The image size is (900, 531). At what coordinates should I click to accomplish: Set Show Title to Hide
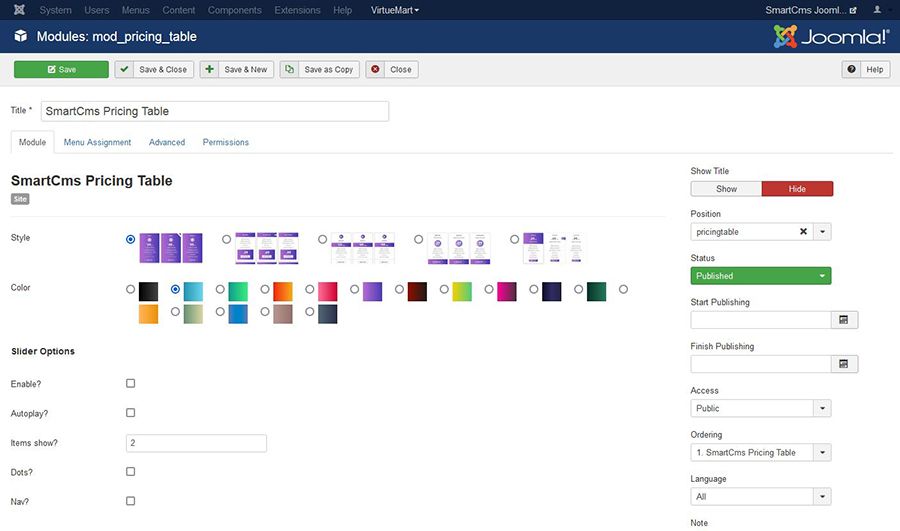pyautogui.click(x=797, y=189)
